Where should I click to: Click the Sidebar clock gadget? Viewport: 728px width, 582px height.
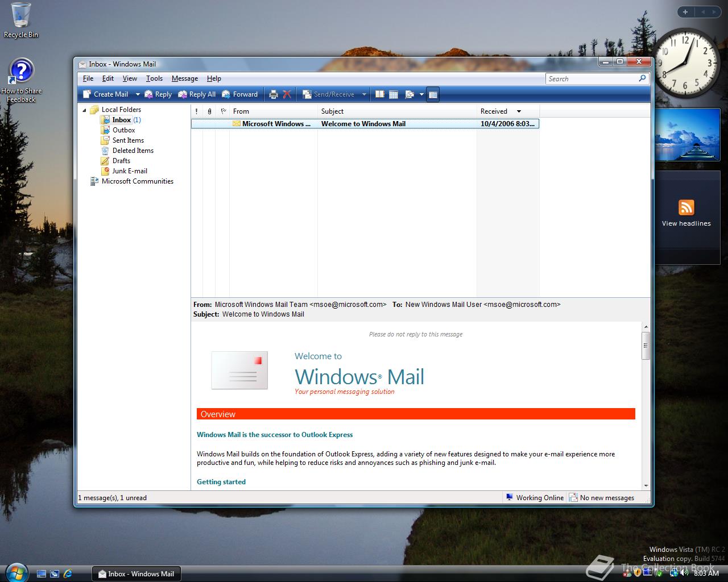pyautogui.click(x=685, y=64)
